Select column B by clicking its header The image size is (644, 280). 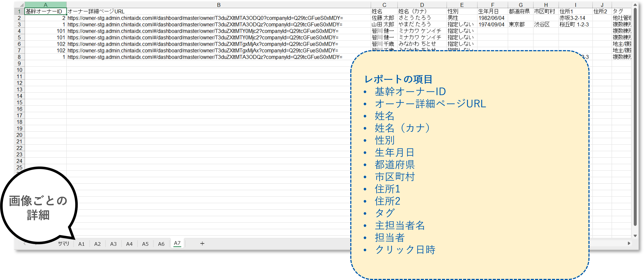(x=218, y=5)
